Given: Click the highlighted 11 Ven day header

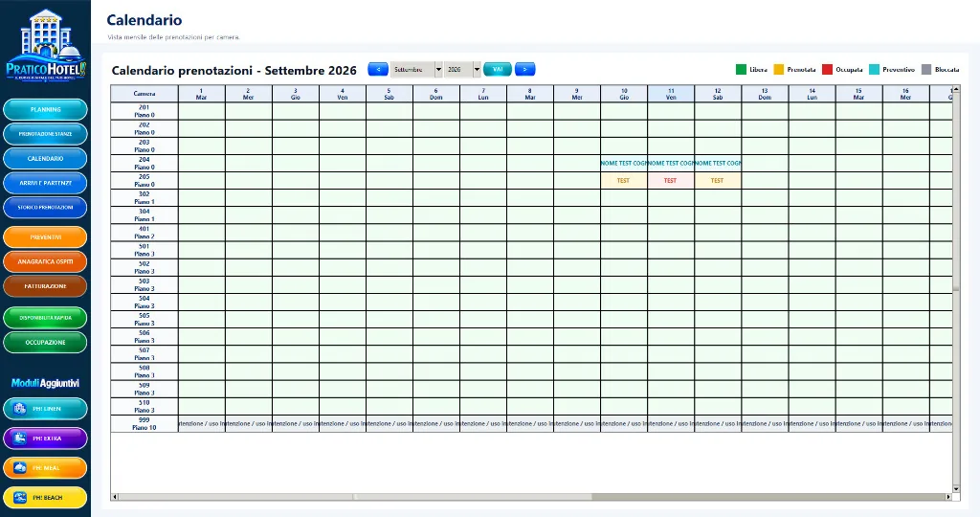Looking at the screenshot, I should tap(671, 94).
